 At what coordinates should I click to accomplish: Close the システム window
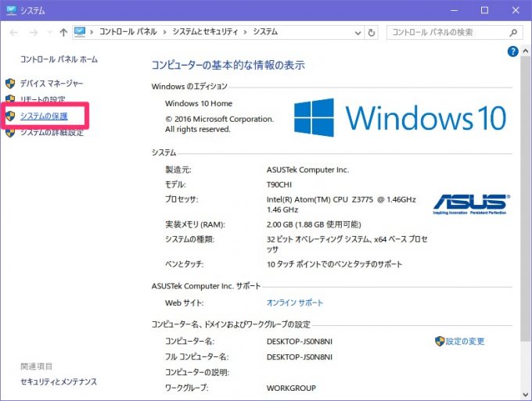coord(516,10)
